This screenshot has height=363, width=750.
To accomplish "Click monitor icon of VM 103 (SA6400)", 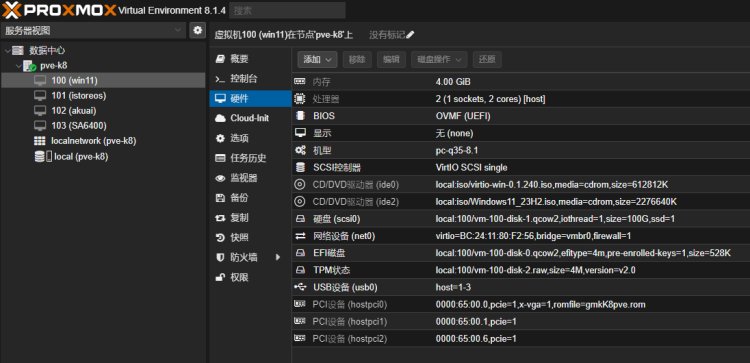I will tap(40, 126).
